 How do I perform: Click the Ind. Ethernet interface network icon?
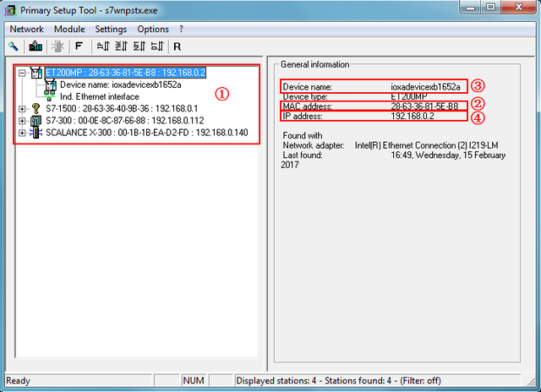pos(50,96)
